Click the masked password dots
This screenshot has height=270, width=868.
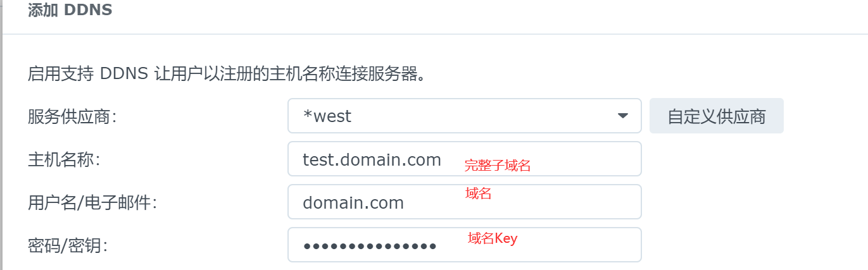370,245
